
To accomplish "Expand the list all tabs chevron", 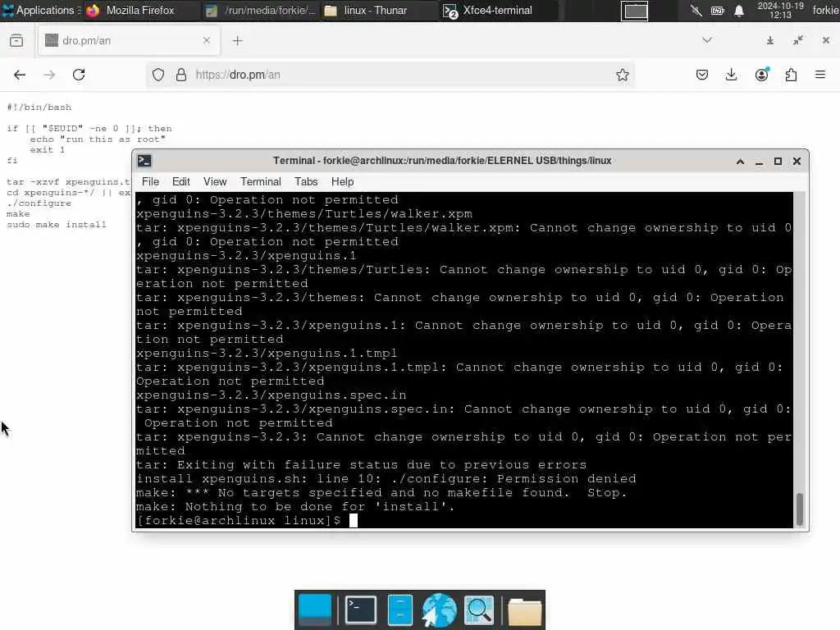I will (x=707, y=40).
